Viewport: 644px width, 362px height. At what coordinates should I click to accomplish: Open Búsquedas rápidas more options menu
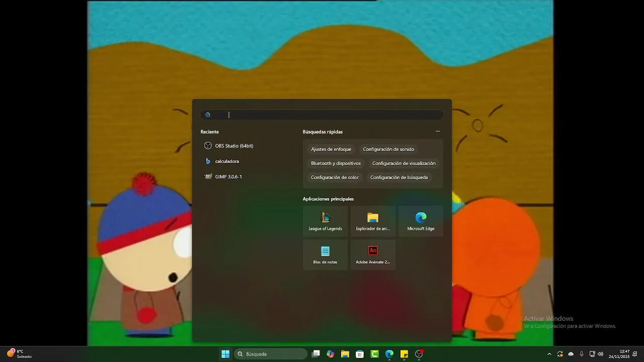[x=438, y=132]
